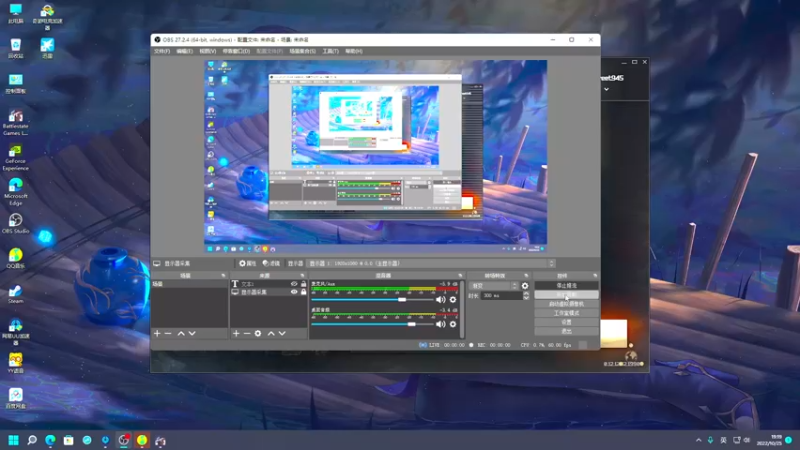Click Properties gear button on source toolbar
Screen dimensions: 800x450
[x=247, y=263]
